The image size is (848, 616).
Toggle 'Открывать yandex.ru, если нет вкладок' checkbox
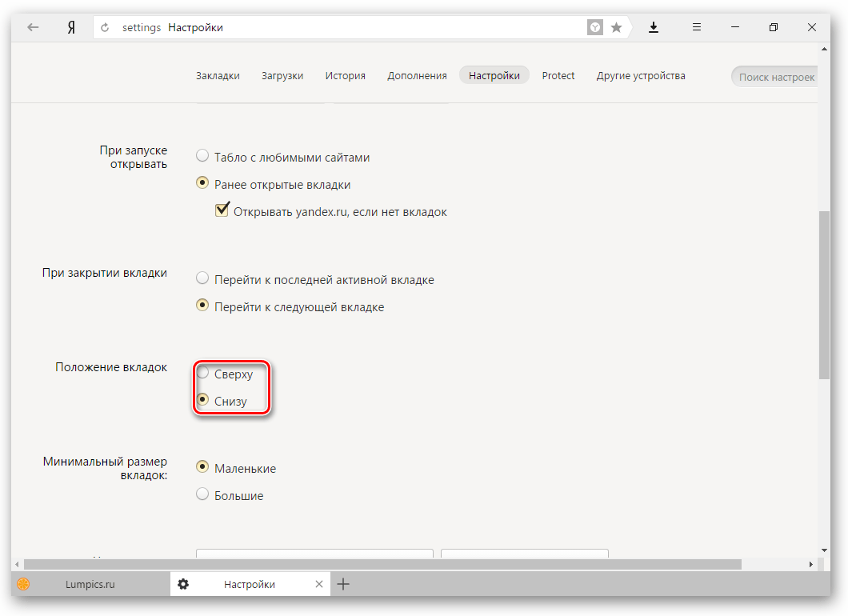(222, 211)
